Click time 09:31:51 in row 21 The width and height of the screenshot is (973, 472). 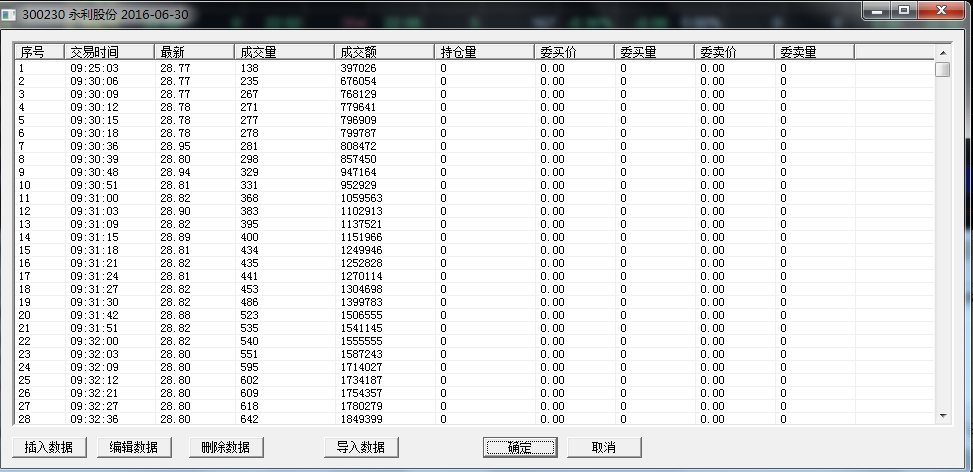coord(94,329)
